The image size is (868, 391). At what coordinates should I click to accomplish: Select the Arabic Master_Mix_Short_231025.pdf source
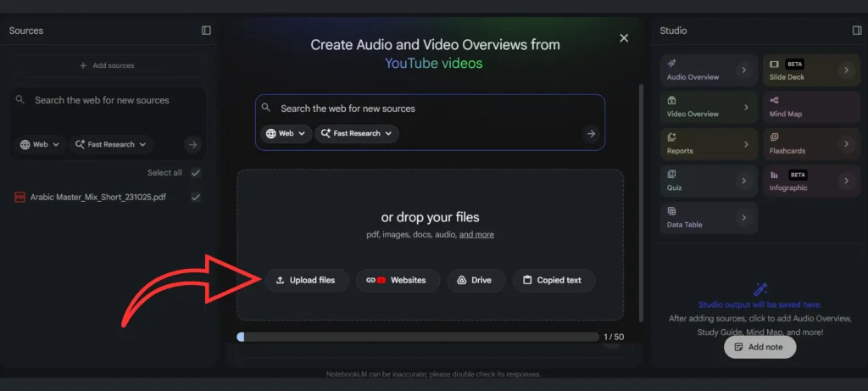(98, 197)
